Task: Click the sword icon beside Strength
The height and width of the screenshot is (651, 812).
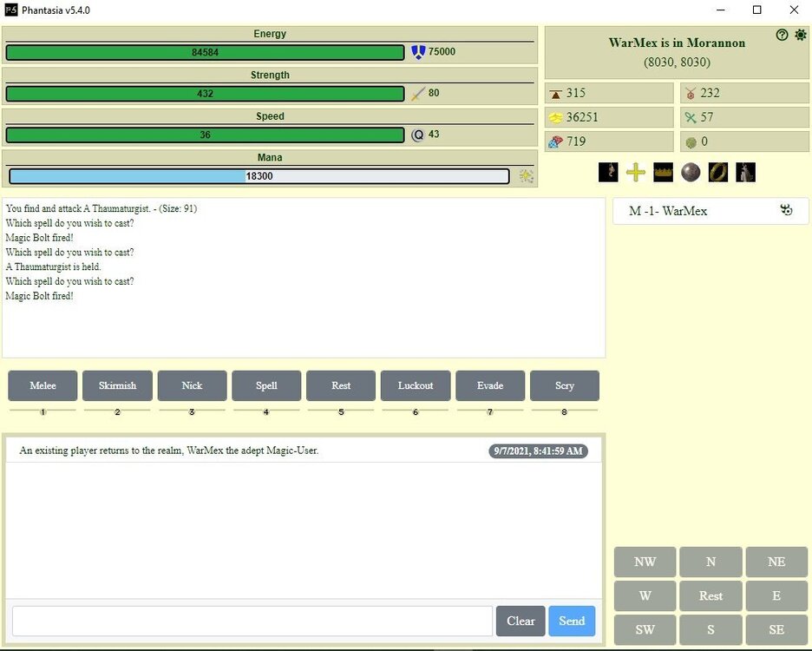Action: point(418,93)
